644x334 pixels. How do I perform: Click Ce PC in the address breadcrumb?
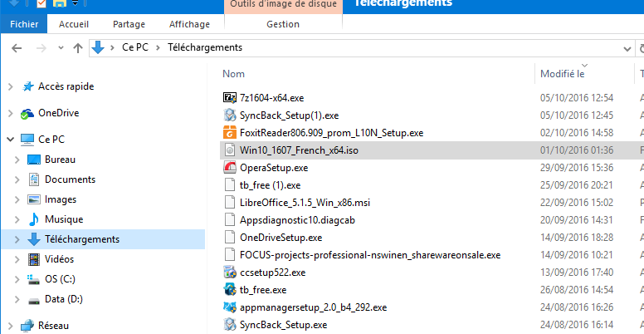point(135,47)
